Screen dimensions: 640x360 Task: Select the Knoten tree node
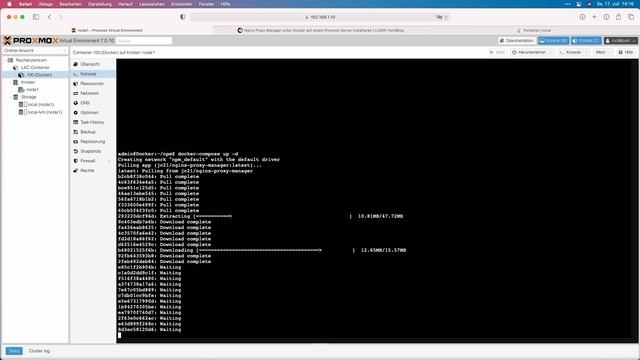point(28,82)
